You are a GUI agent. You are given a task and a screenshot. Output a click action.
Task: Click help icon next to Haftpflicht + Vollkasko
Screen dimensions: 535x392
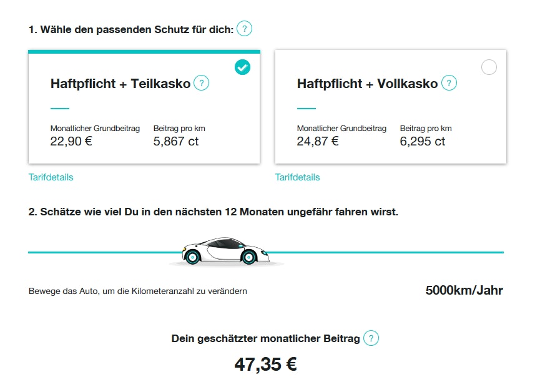click(449, 83)
